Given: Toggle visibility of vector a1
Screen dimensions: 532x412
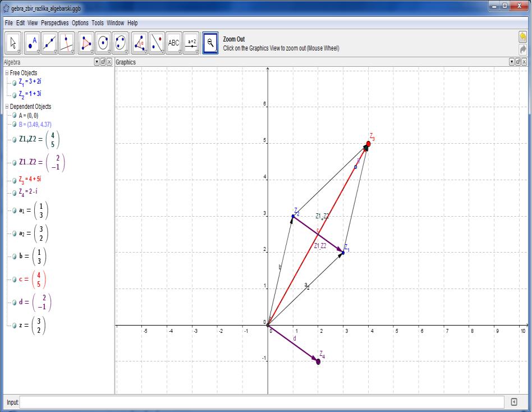Looking at the screenshot, I should (14, 210).
